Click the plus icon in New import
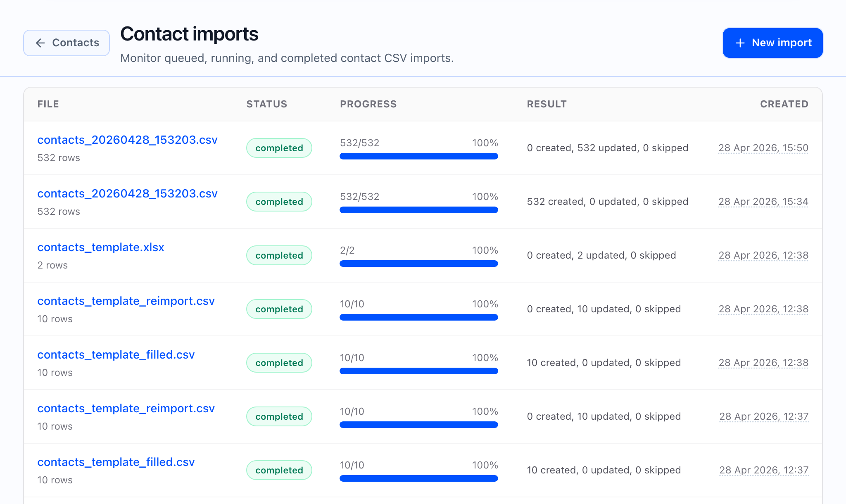 point(740,43)
